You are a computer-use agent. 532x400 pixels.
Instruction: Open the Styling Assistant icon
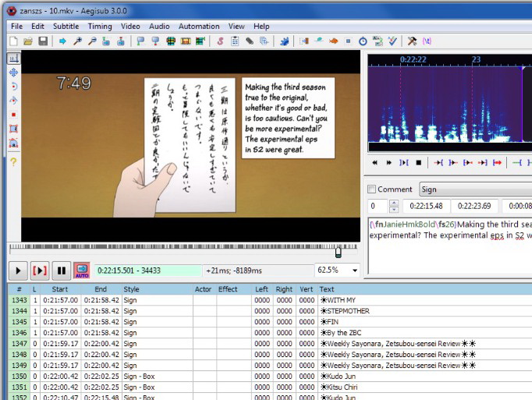tap(318, 41)
